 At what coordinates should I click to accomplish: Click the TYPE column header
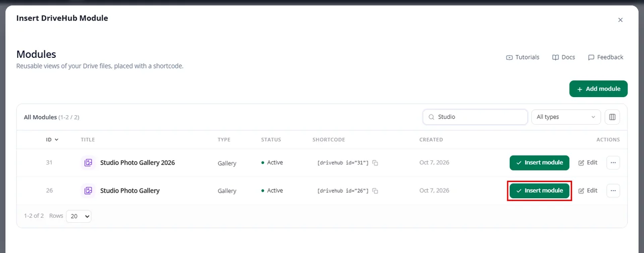pyautogui.click(x=224, y=139)
